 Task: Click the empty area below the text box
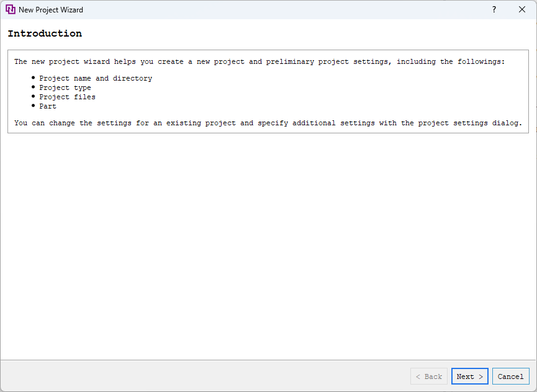tap(267, 248)
